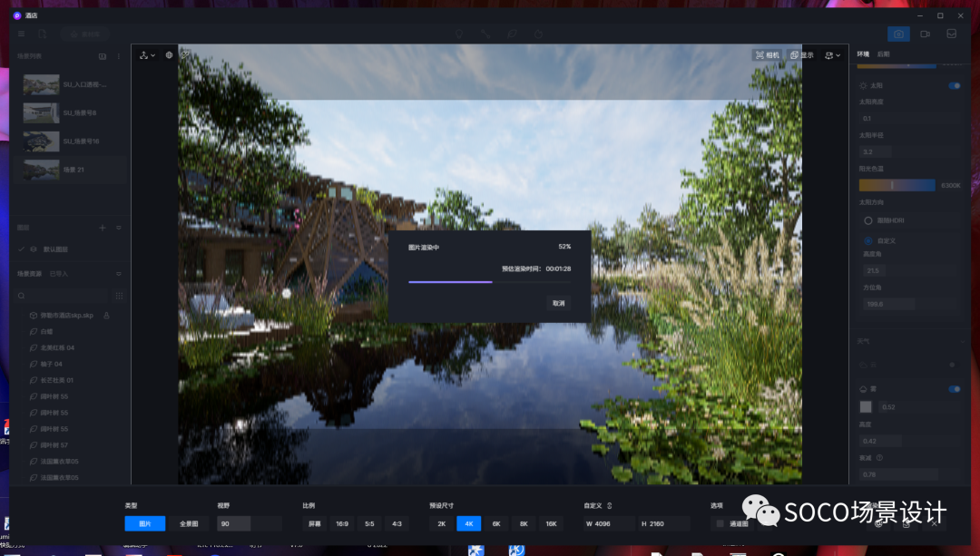Select the SU_场景号16 scene thumbnail
Screen dimensions: 980x556
[41, 141]
